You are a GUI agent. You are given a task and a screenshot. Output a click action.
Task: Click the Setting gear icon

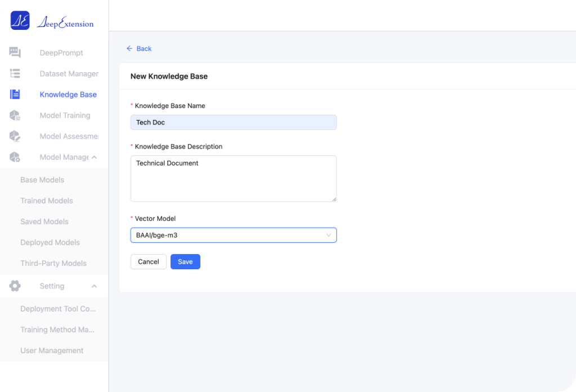[15, 286]
